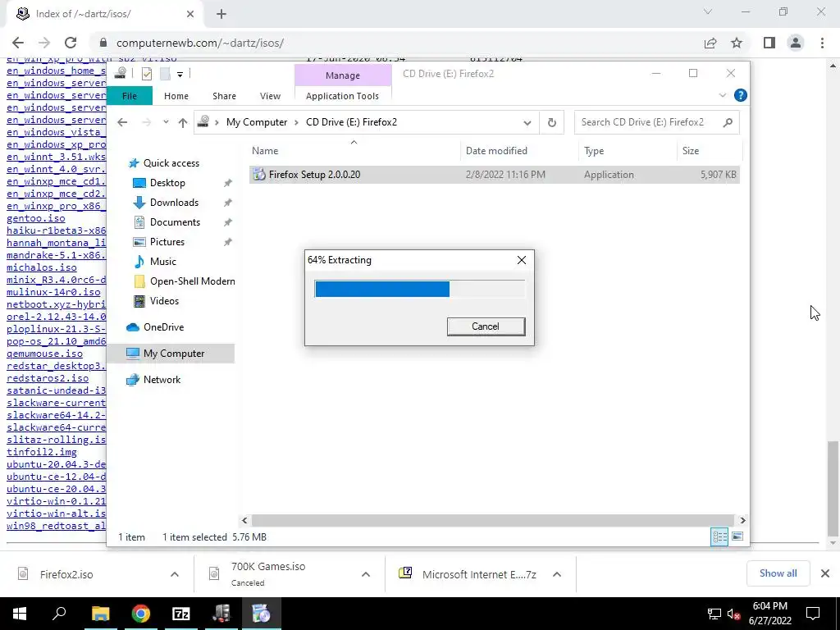Image resolution: width=840 pixels, height=630 pixels.
Task: Collapse the Explorer ribbon chevron
Action: [722, 95]
